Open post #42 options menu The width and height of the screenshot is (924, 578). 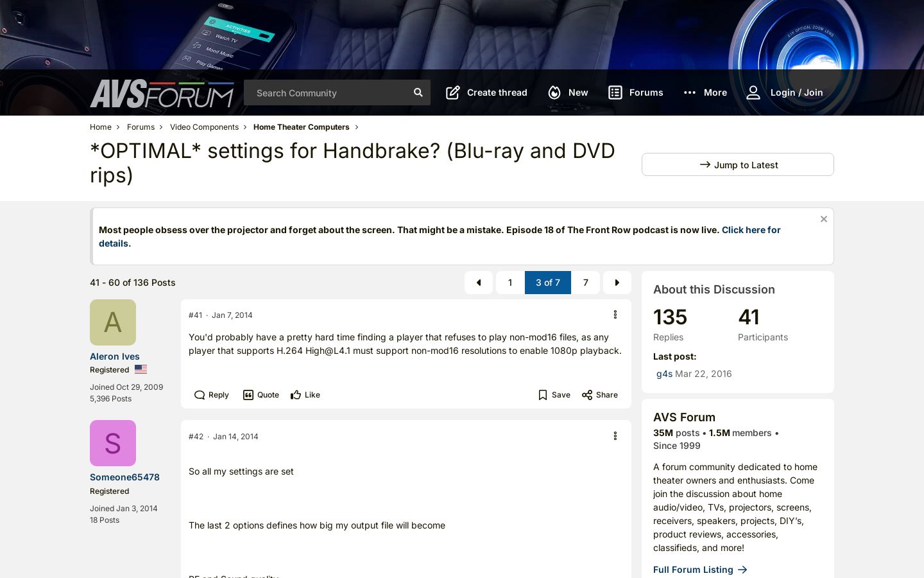pyautogui.click(x=615, y=436)
